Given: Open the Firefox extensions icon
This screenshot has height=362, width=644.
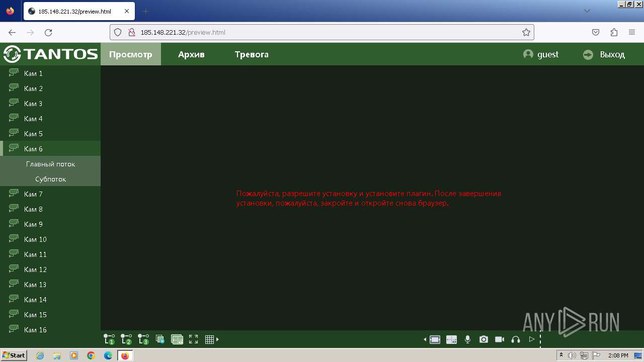Looking at the screenshot, I should tap(614, 32).
